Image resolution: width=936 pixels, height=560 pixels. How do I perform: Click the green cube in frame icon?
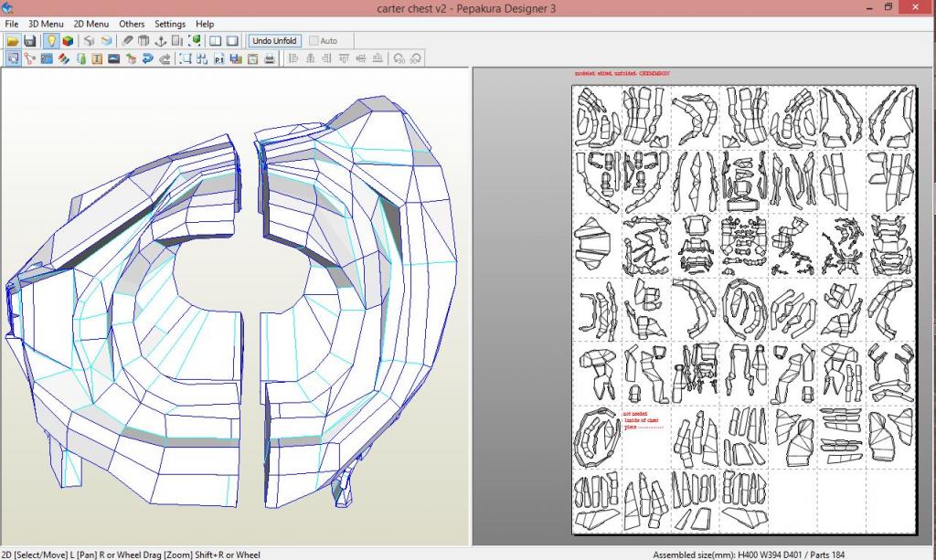click(x=195, y=40)
